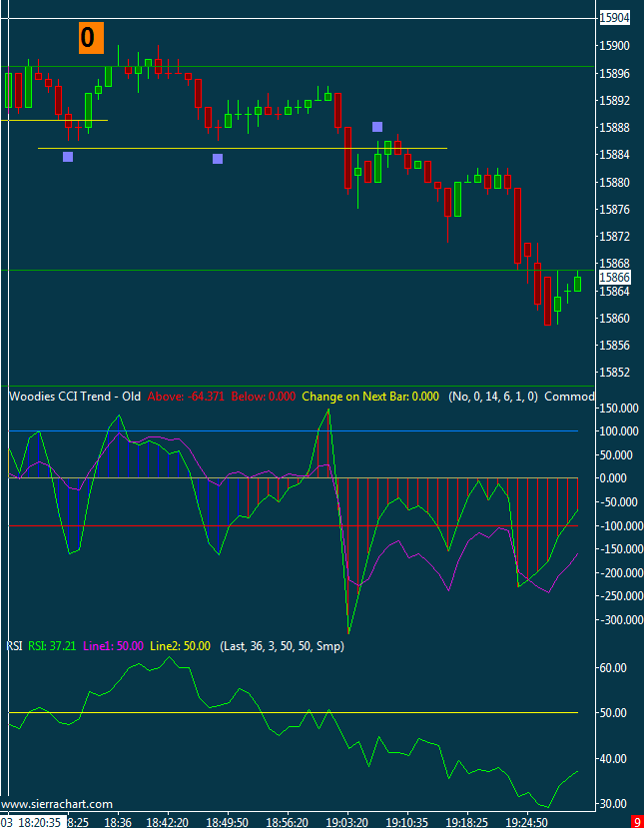Click the 18:36 time axis label

coord(118,822)
